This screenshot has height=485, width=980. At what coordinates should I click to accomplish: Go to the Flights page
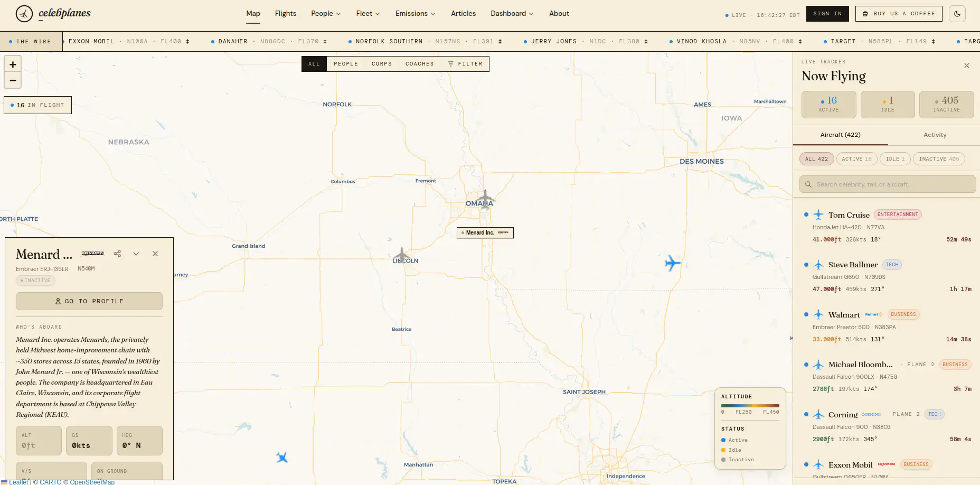coord(286,14)
